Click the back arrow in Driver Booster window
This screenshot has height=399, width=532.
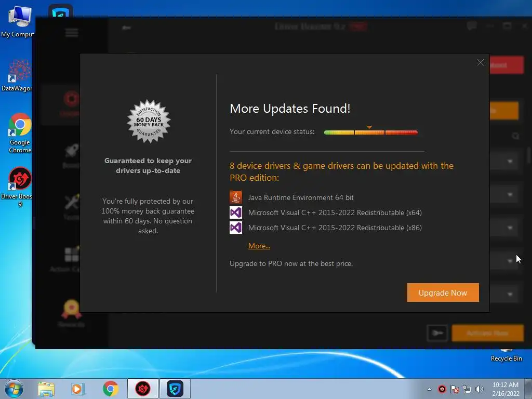[x=126, y=28]
